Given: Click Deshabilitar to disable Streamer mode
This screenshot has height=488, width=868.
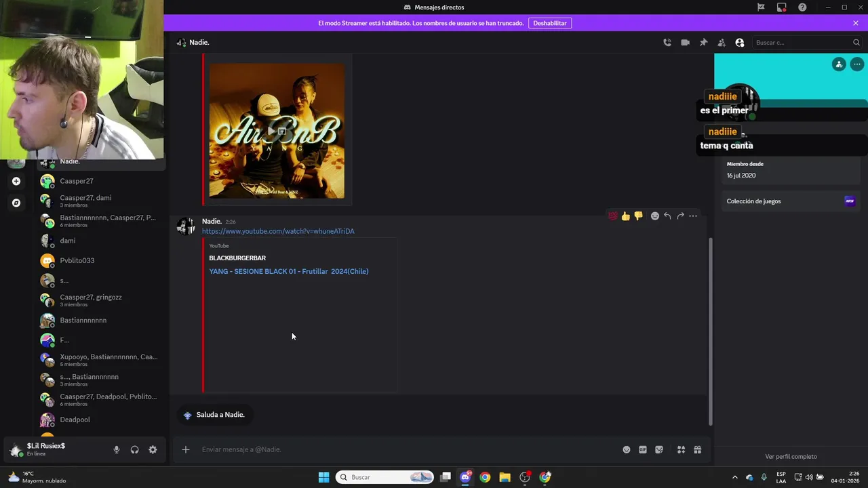Looking at the screenshot, I should 550,23.
